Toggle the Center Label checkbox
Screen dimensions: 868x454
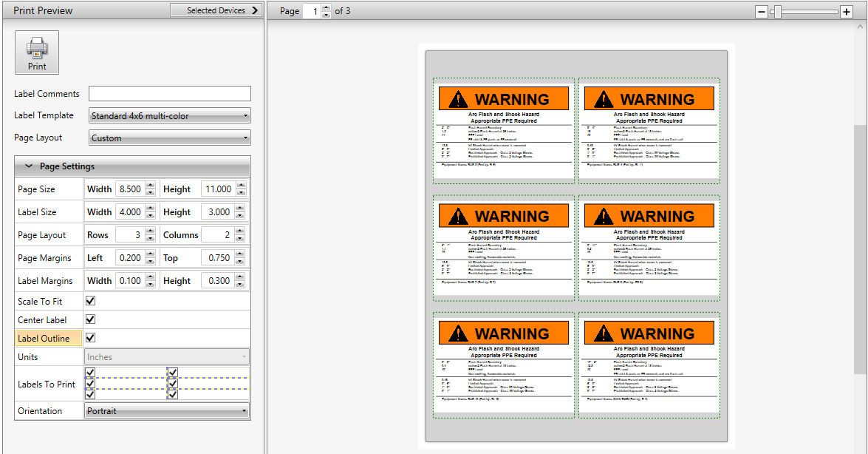point(90,319)
